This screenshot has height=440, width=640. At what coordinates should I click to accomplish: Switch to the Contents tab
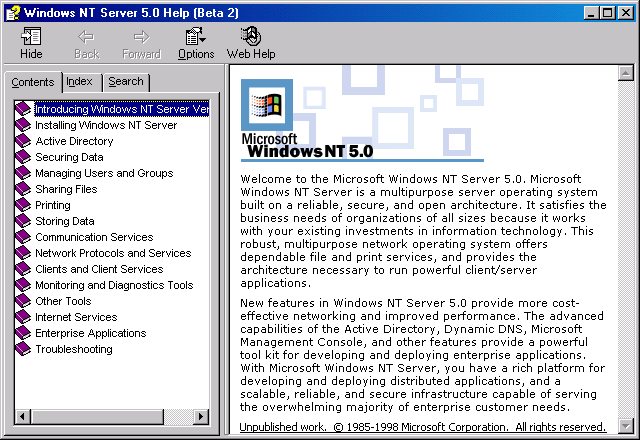[x=33, y=82]
